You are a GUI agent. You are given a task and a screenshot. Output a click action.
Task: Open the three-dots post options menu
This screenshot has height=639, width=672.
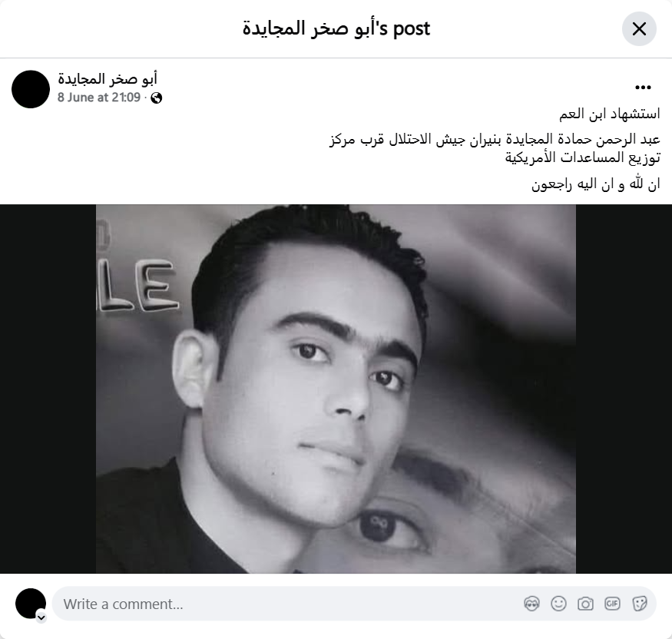tap(643, 88)
